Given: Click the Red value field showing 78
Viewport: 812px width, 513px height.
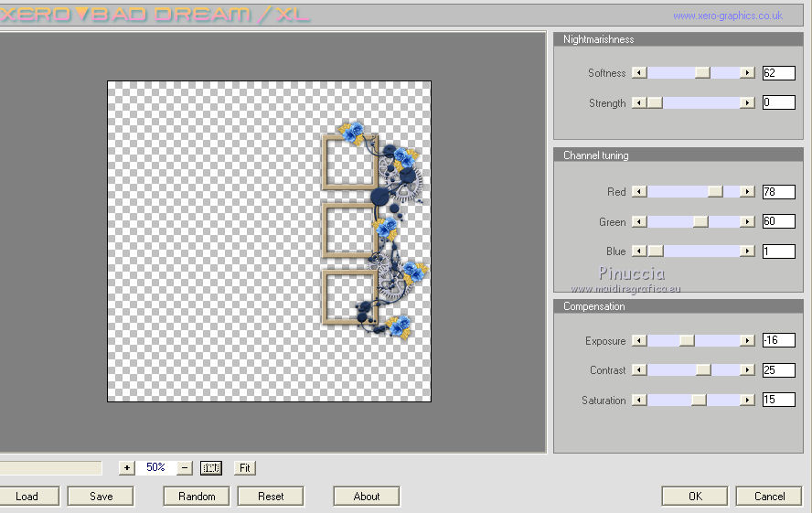Looking at the screenshot, I should pyautogui.click(x=779, y=192).
